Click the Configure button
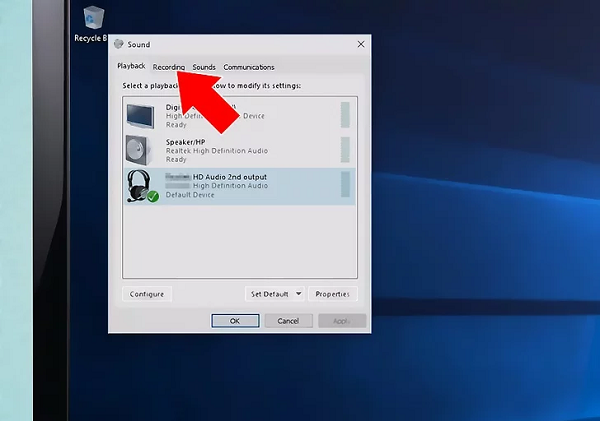The height and width of the screenshot is (421, 600). [147, 294]
